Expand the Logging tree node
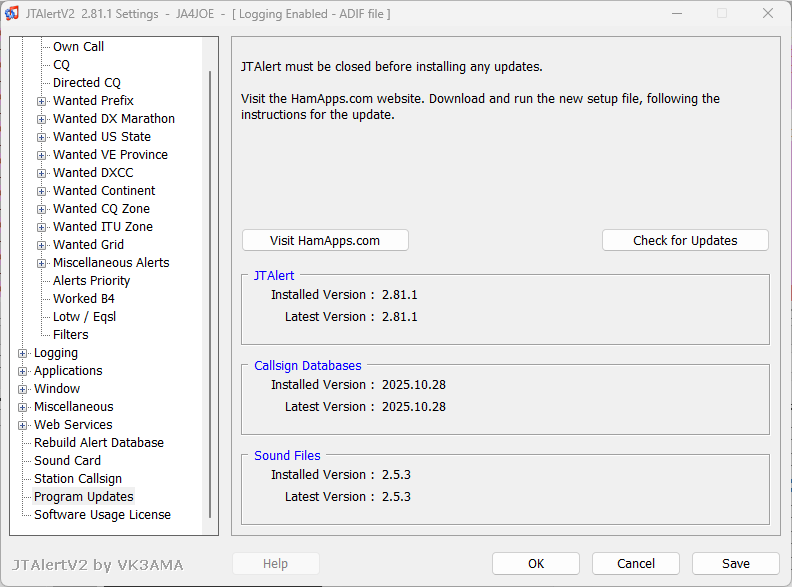Viewport: 792px width, 587px height. (22, 353)
